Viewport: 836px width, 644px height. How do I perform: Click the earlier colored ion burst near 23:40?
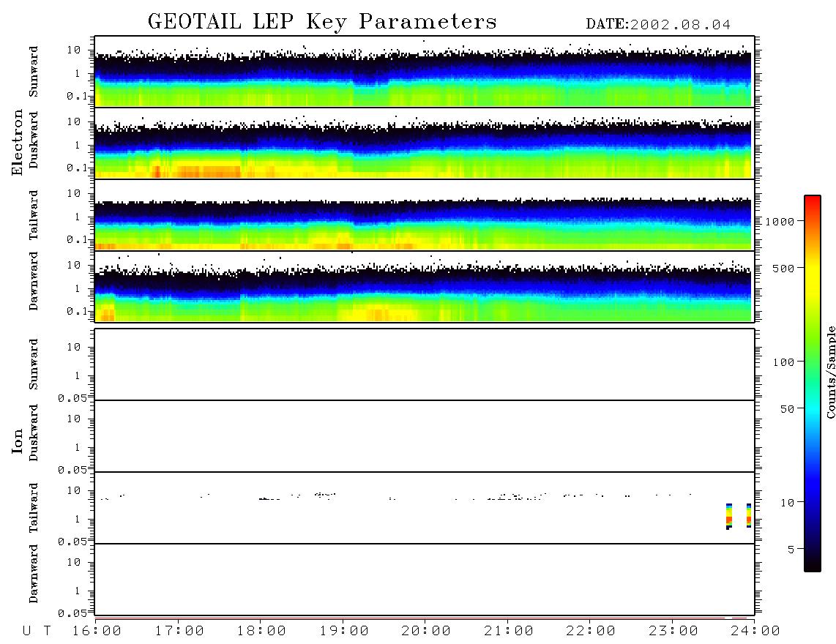[x=729, y=516]
